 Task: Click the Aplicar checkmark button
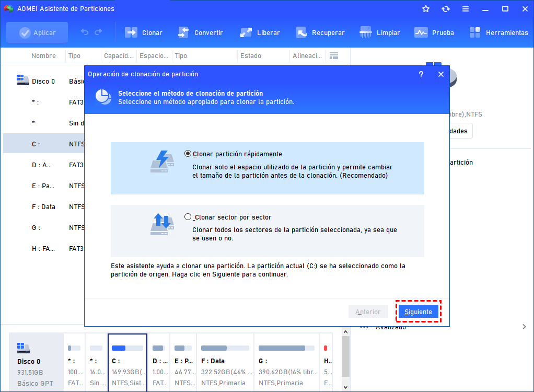point(37,33)
